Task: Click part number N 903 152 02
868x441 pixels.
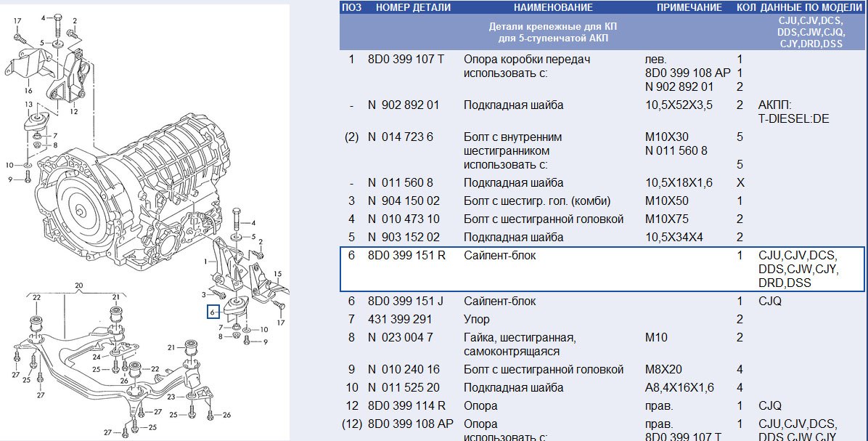Action: (404, 237)
